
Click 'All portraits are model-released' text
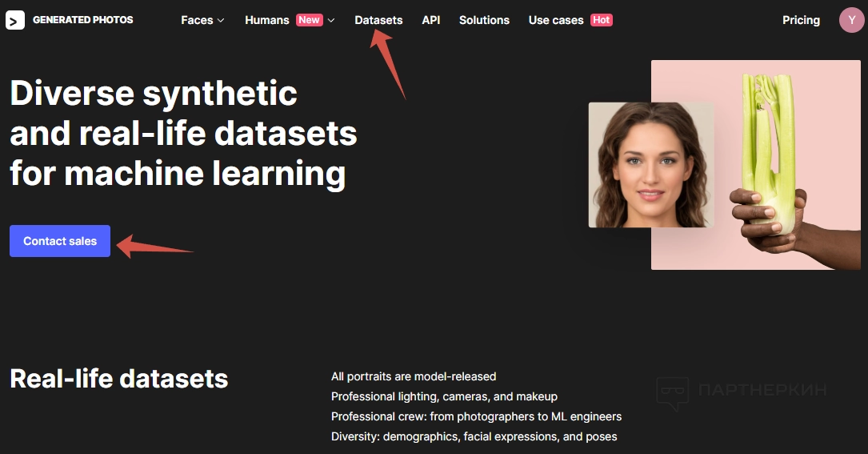coord(414,376)
